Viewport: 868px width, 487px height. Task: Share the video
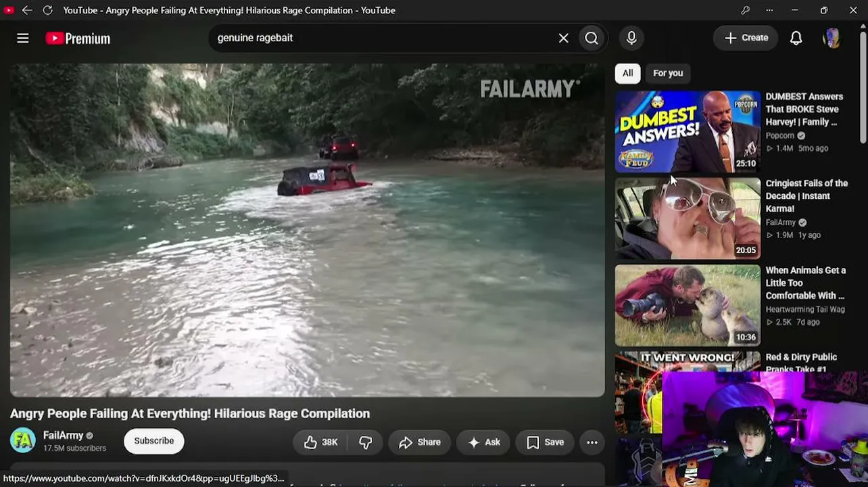coord(420,442)
